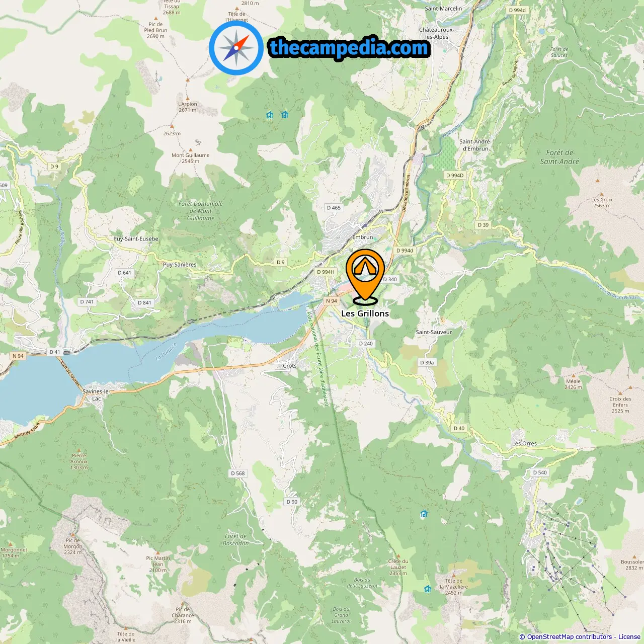This screenshot has width=644, height=644.
Task: Click the hut icon near Tête de la Mazelière
Action: pos(427,589)
